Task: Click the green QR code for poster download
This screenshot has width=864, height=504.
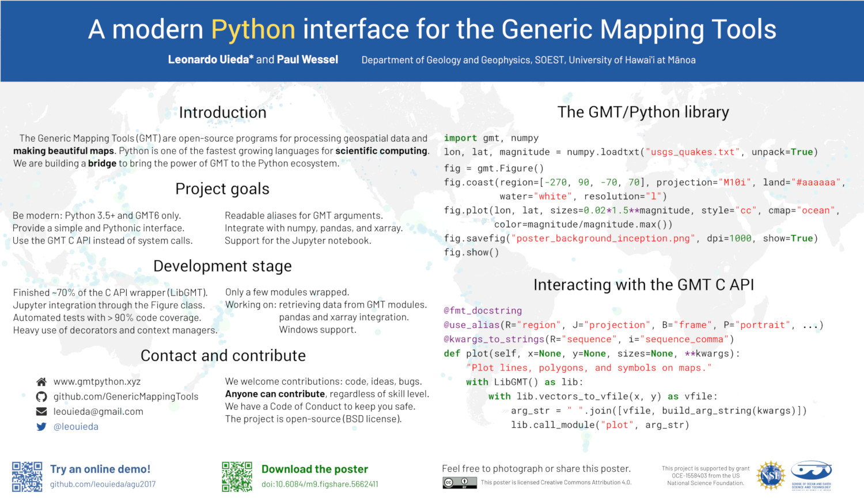Action: [x=237, y=476]
